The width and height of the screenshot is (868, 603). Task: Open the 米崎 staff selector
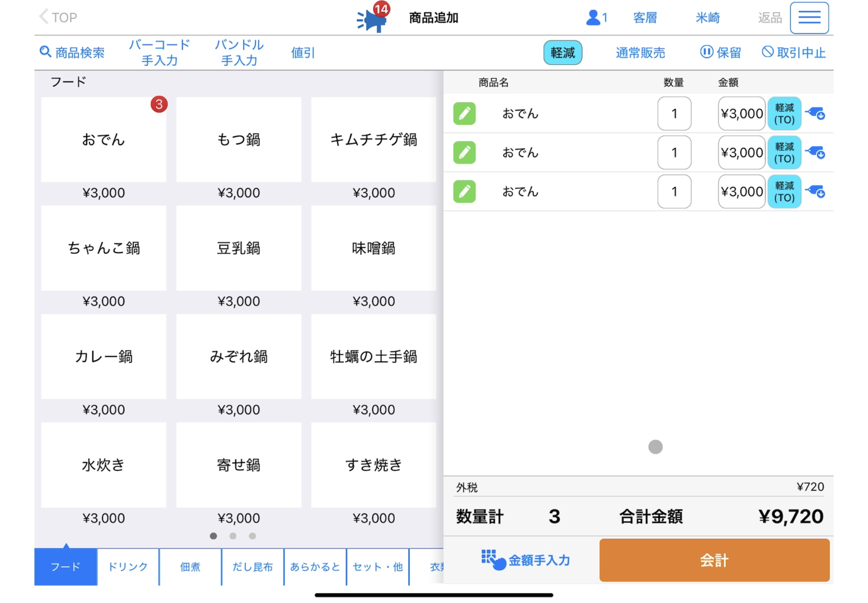click(x=707, y=18)
